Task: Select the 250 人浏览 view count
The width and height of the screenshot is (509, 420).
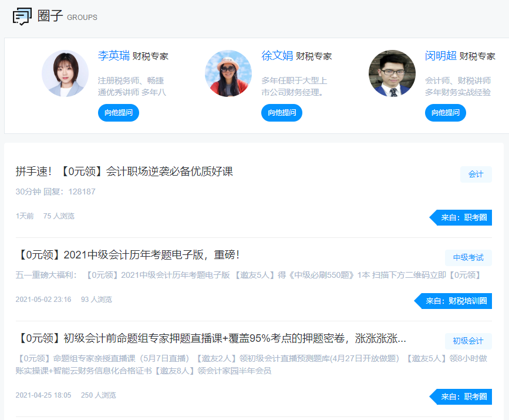Action: point(99,395)
